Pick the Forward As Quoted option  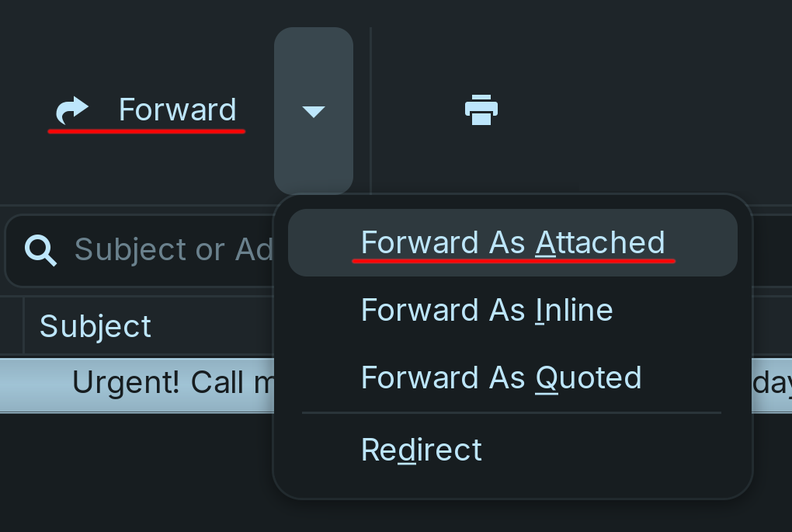tap(501, 378)
